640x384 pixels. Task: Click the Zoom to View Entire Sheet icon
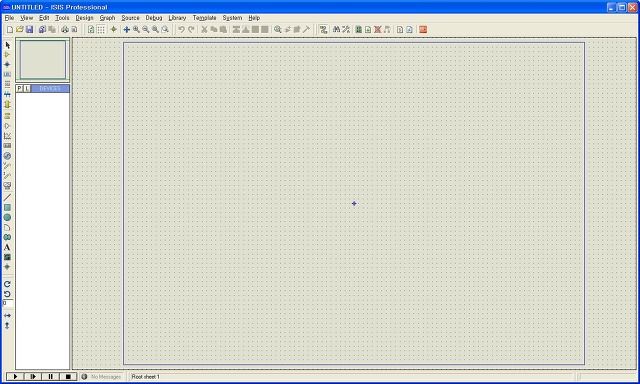point(156,29)
